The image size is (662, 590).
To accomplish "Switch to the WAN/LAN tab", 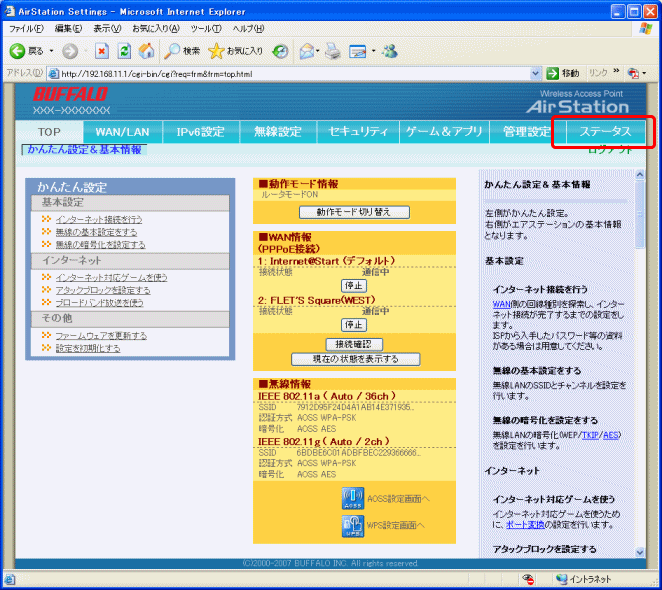I will tap(122, 132).
